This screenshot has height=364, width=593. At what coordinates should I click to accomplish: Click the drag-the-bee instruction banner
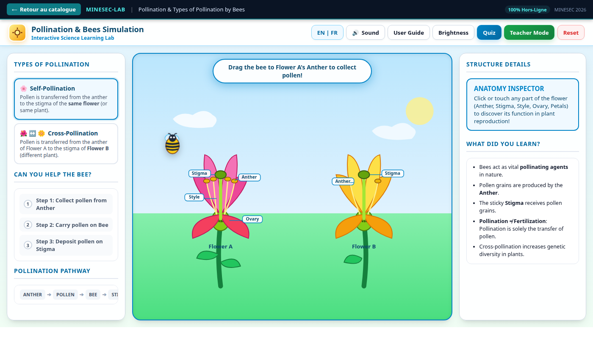click(x=292, y=71)
